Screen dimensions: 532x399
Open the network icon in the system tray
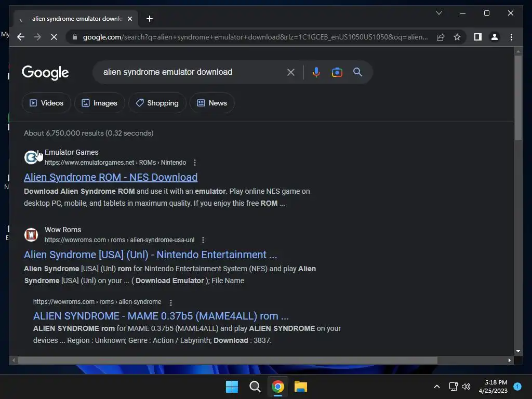point(453,387)
